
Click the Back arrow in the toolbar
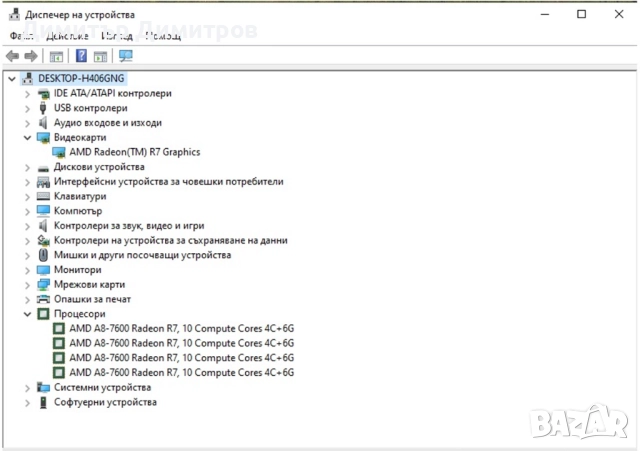pos(12,56)
